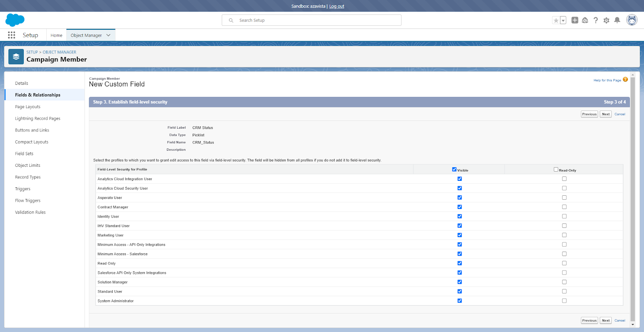Open the Object Manager tab
The width and height of the screenshot is (644, 332).
click(86, 35)
